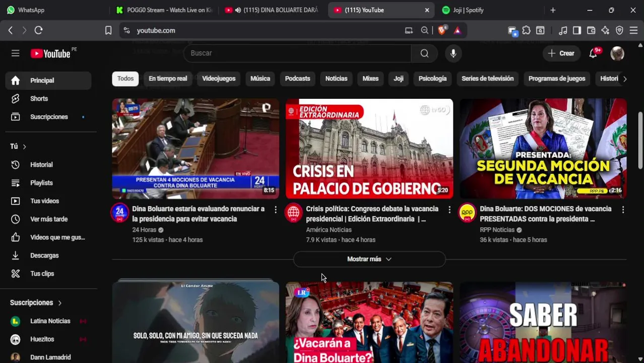Open a new browser tab

(553, 10)
